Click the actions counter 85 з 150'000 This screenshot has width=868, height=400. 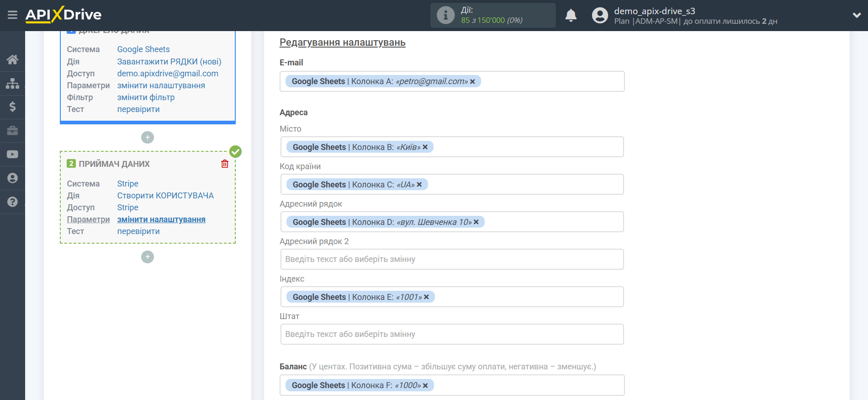pos(492,20)
